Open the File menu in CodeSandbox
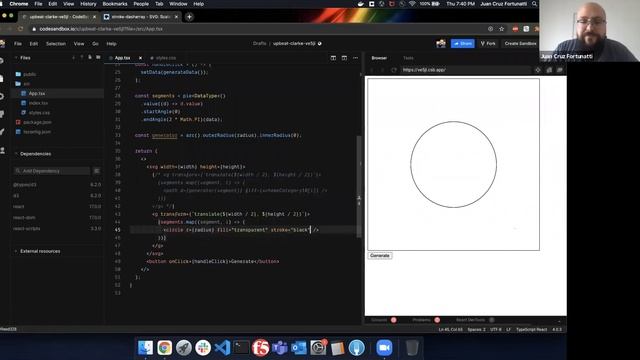Image resolution: width=640 pixels, height=360 pixels. tap(18, 44)
